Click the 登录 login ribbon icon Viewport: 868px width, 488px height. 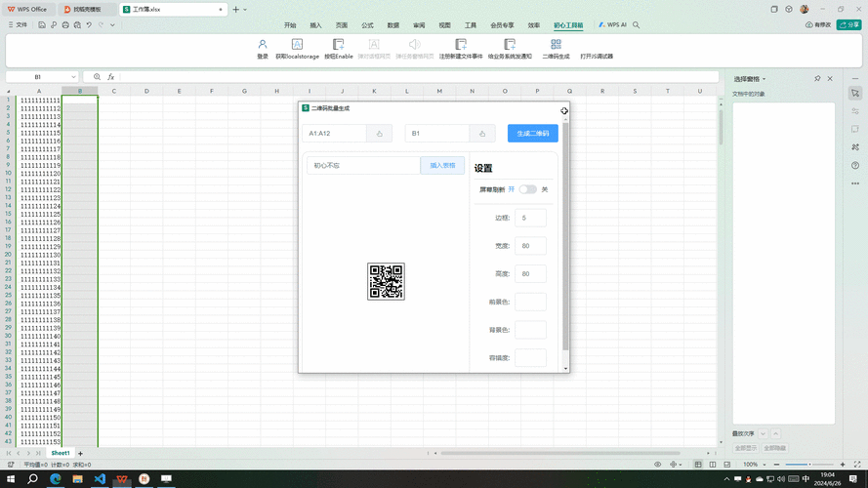[263, 49]
